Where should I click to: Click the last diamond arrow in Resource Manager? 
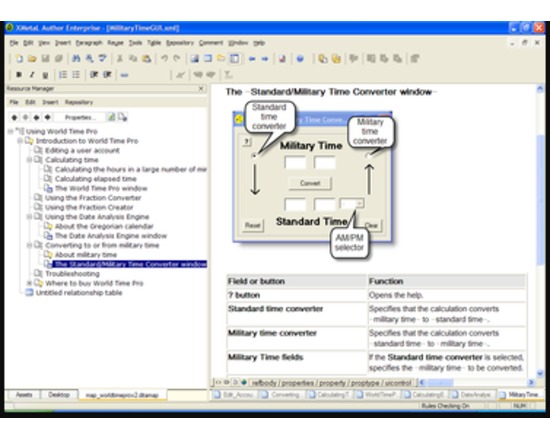[x=48, y=117]
